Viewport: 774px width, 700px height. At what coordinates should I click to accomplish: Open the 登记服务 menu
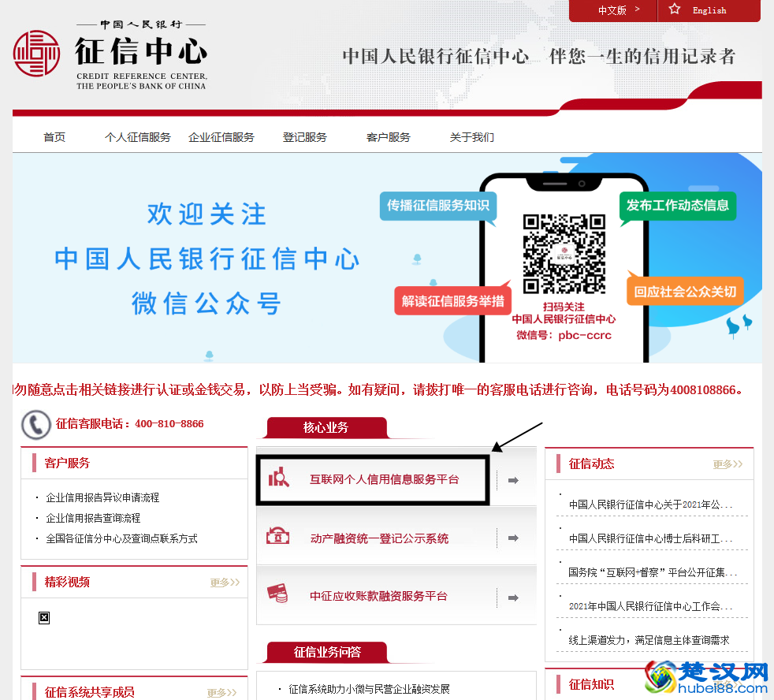304,137
